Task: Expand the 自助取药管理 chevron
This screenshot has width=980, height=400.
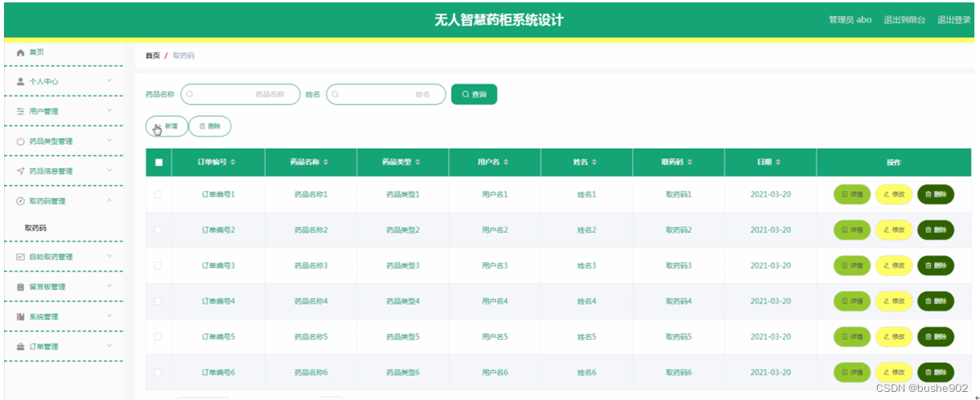Action: (110, 256)
